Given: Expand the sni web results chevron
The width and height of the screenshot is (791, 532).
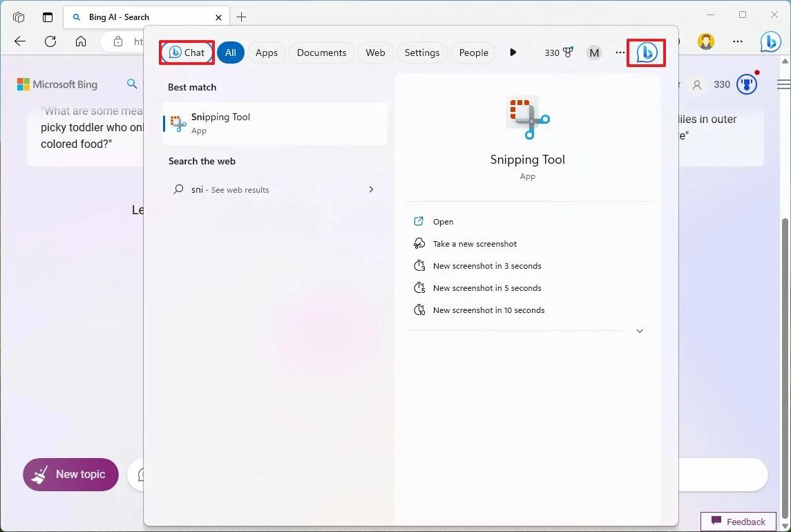Looking at the screenshot, I should [x=371, y=189].
